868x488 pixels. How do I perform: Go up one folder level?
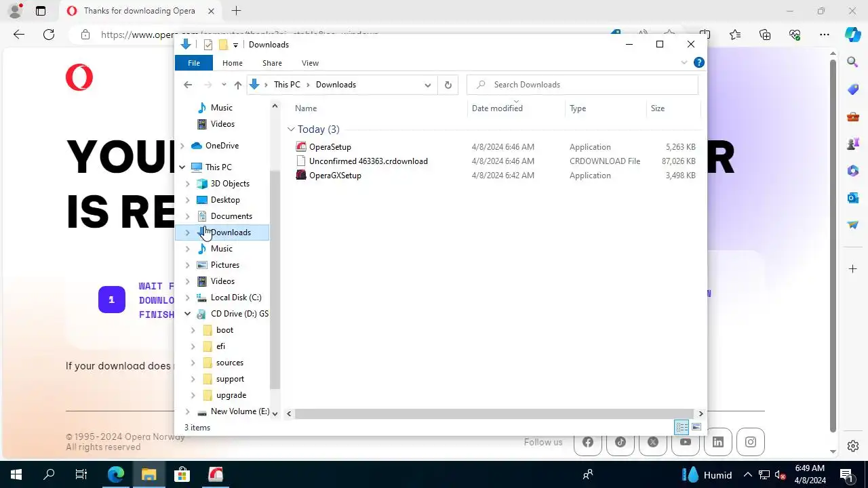click(x=237, y=85)
